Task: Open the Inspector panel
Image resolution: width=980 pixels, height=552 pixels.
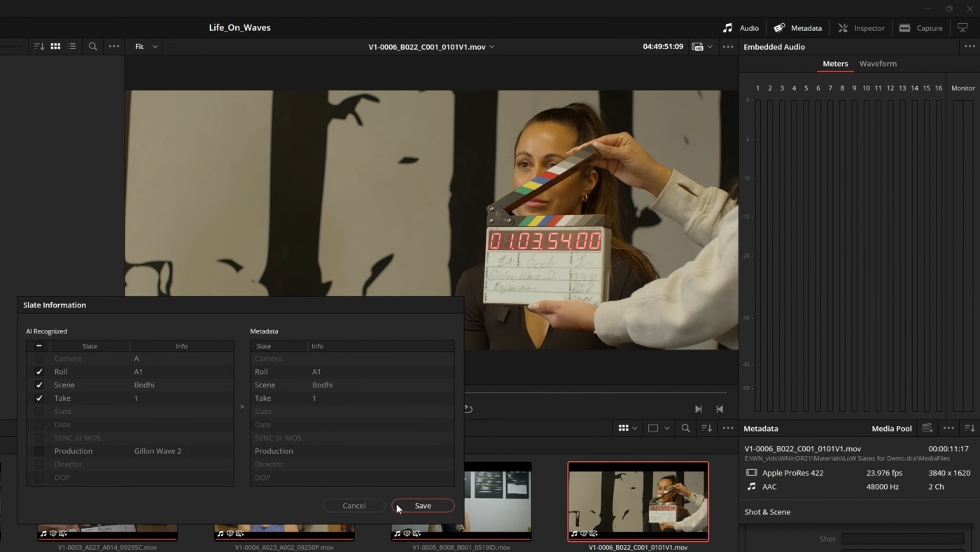Action: coord(861,28)
